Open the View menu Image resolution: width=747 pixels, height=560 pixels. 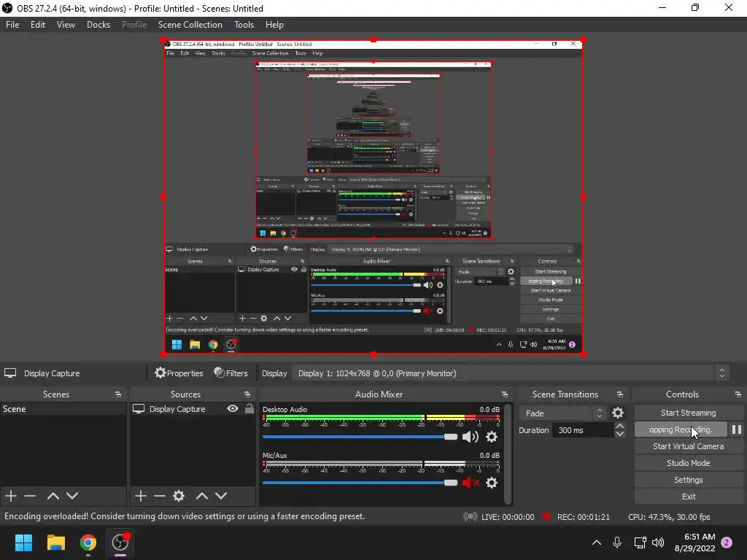point(66,25)
